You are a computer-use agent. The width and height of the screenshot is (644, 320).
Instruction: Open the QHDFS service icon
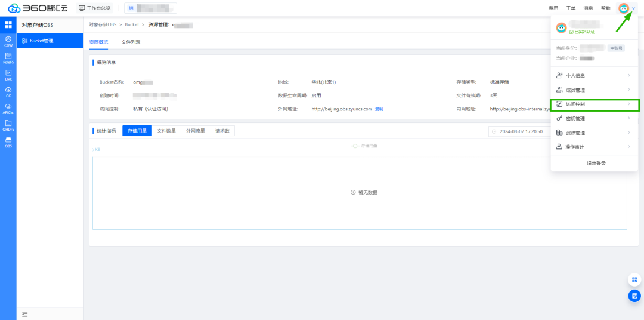(x=8, y=125)
